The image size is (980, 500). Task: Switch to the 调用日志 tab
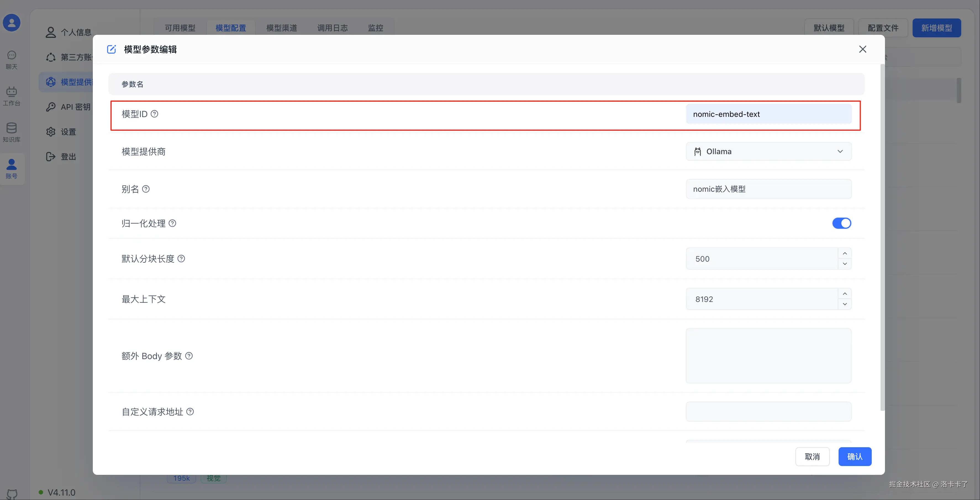(332, 28)
